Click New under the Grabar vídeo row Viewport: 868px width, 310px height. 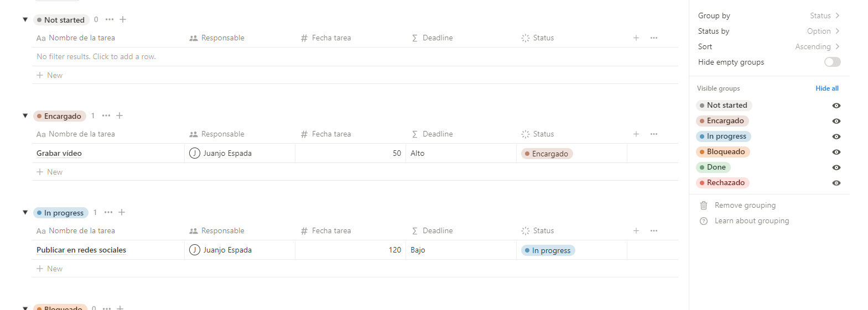(x=55, y=172)
